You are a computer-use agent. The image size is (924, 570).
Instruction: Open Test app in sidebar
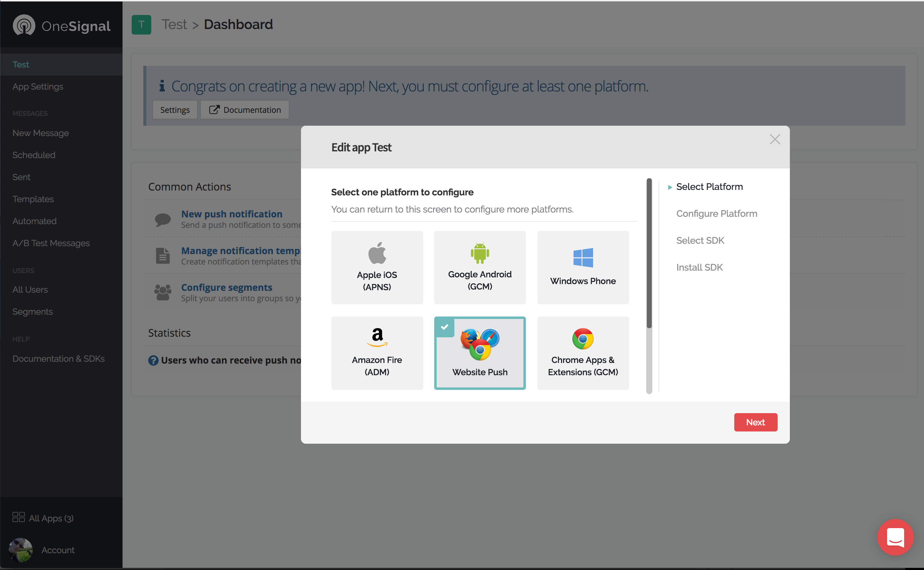click(61, 65)
